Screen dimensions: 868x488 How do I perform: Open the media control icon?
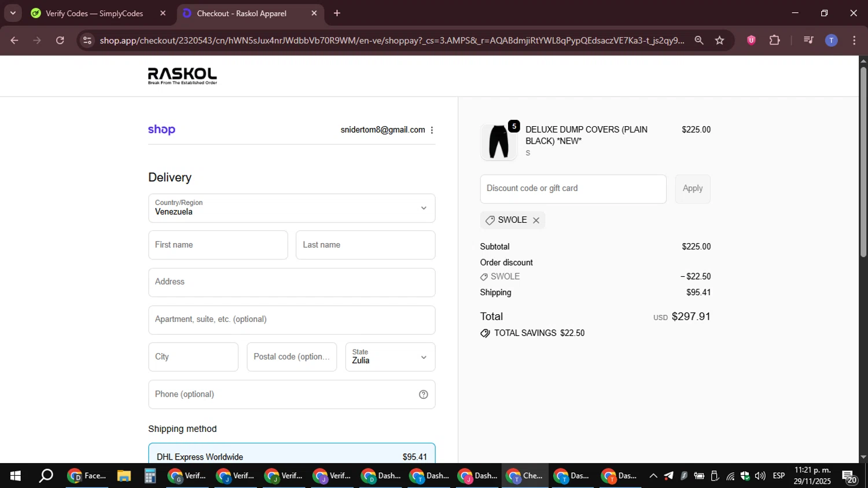808,41
